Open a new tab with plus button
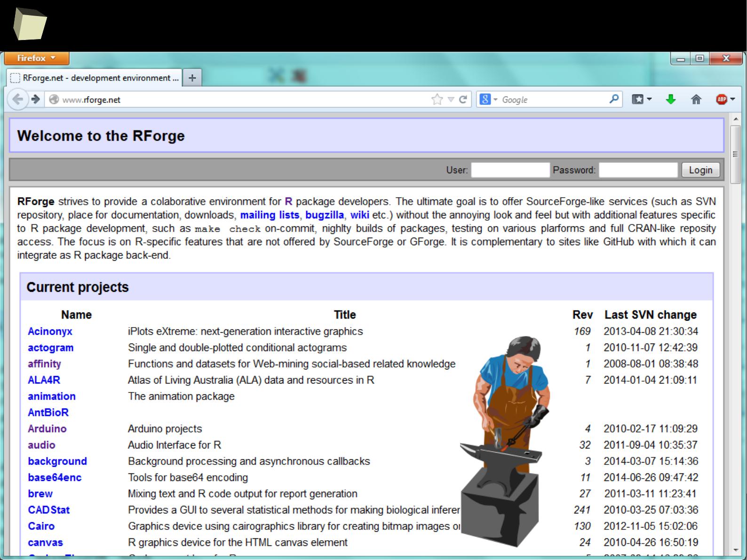The height and width of the screenshot is (560, 747). pos(192,78)
